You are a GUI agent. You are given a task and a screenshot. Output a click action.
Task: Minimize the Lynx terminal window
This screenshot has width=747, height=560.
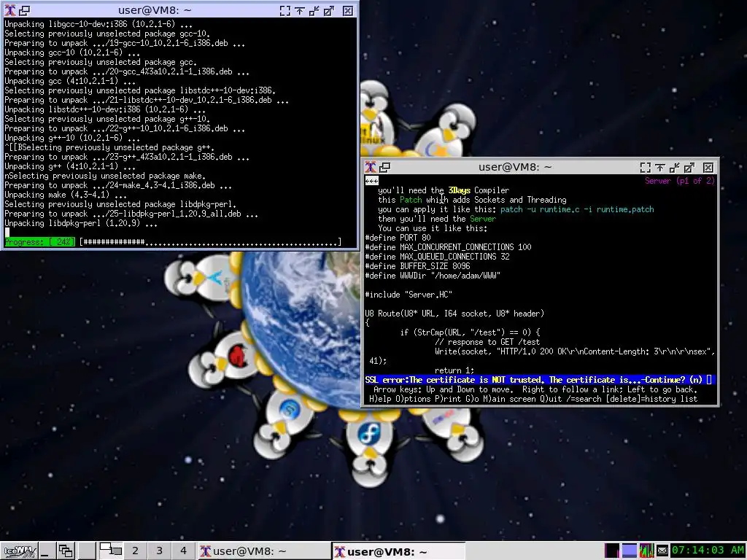(675, 167)
